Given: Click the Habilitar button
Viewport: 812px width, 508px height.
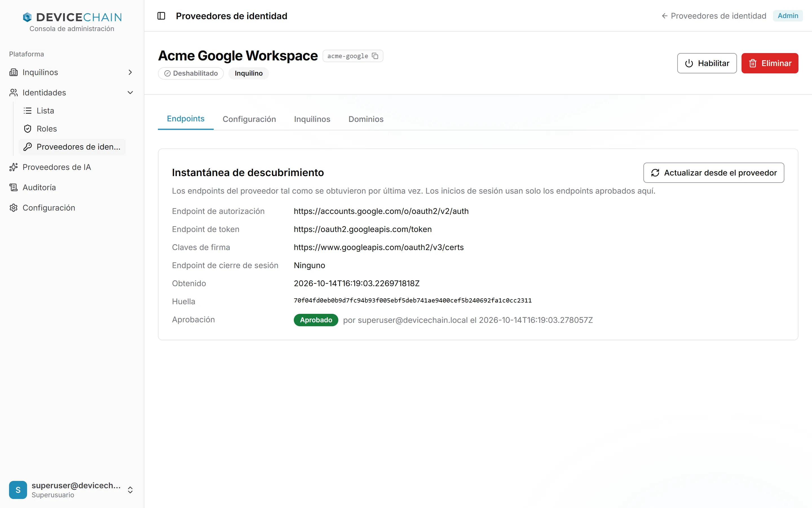Looking at the screenshot, I should [x=707, y=63].
